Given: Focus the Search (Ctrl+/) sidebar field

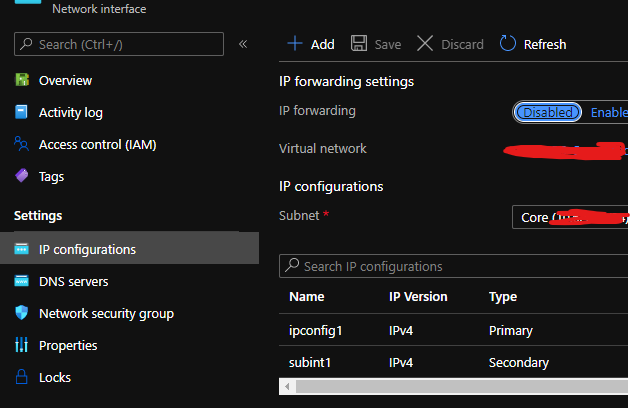Looking at the screenshot, I should 119,44.
